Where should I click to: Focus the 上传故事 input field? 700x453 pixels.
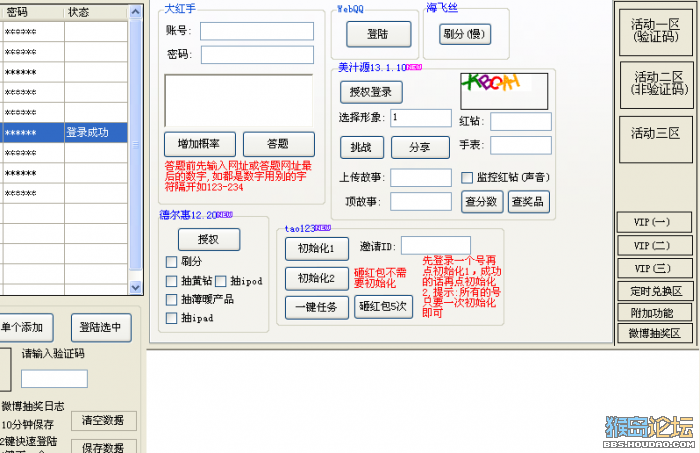[421, 178]
